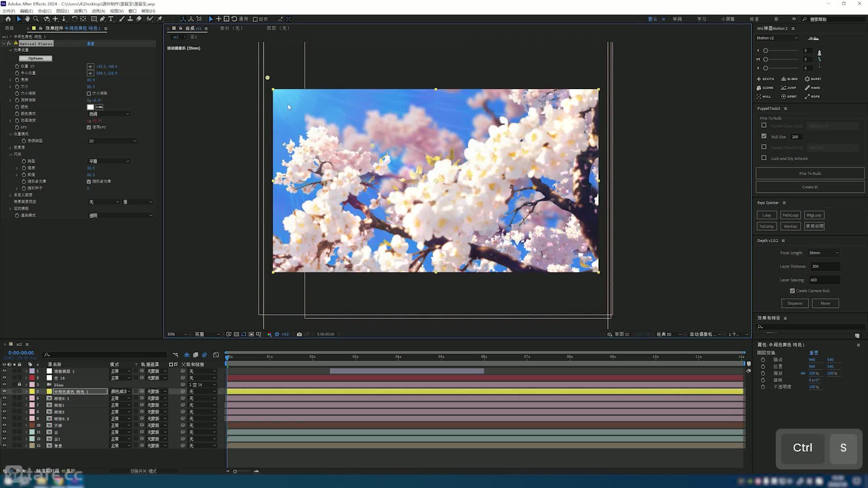Toggle the 随机多光晕 checkbox
The image size is (868, 488).
coord(89,182)
